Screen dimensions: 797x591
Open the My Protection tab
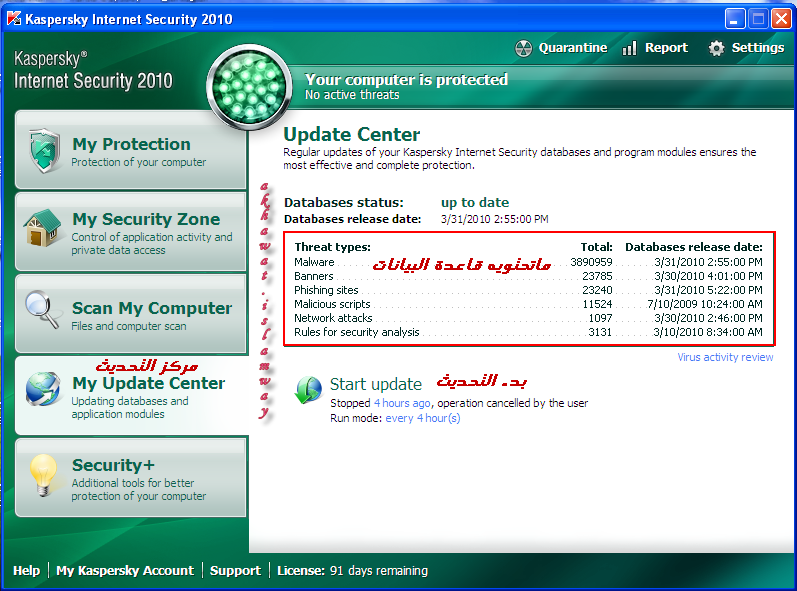pyautogui.click(x=131, y=150)
